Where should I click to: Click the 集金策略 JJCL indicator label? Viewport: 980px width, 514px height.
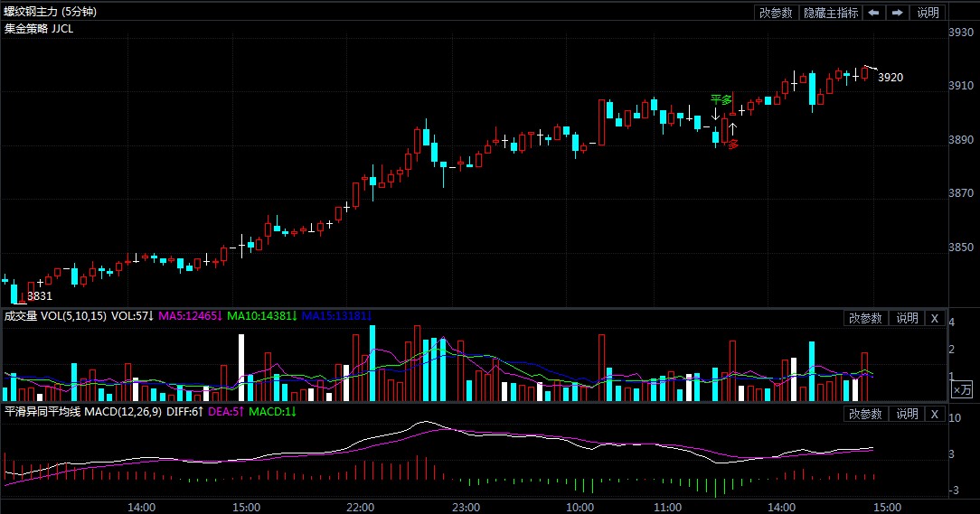39,28
